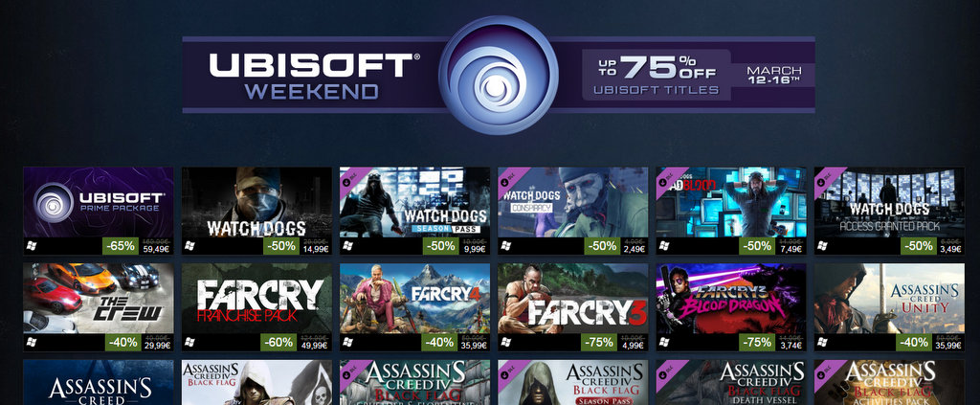Click the 35,99€ price for Far Cry 4
The width and height of the screenshot is (980, 405).
click(473, 346)
